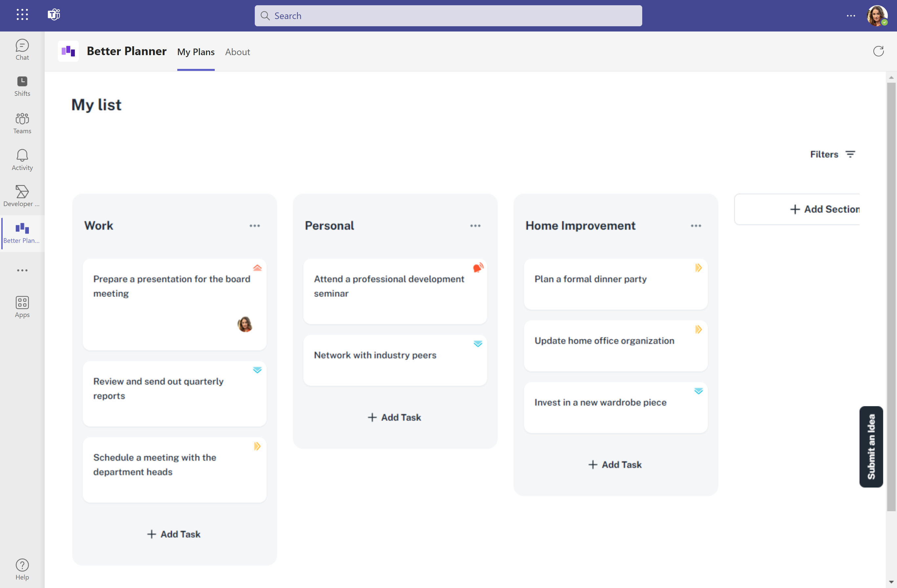This screenshot has width=897, height=588.
Task: Open Home Improvement section options menu
Action: click(696, 226)
